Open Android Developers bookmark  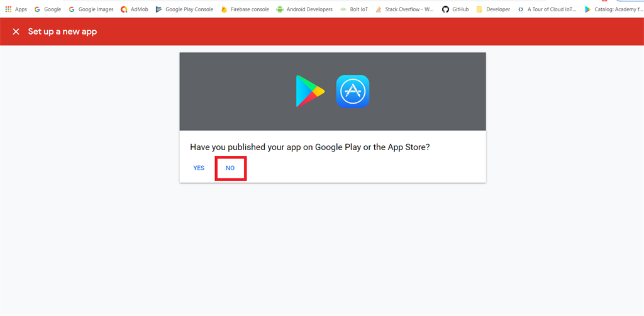(304, 9)
